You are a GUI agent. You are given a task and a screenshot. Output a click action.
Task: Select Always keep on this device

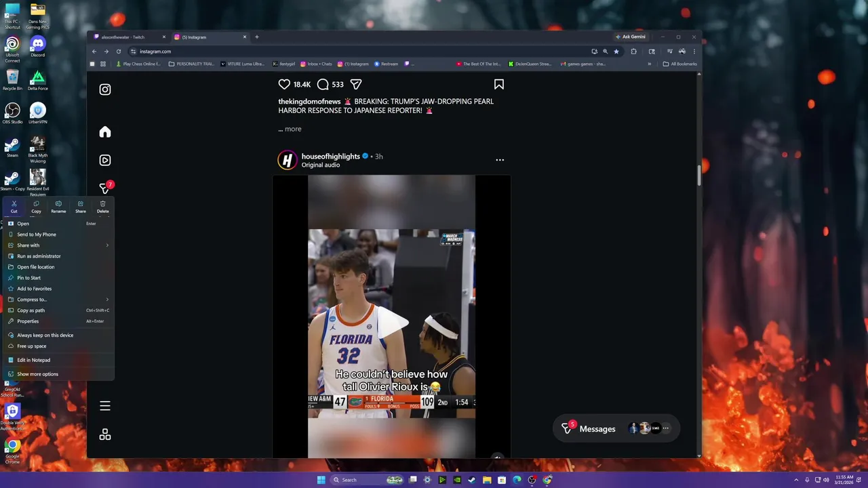click(x=58, y=335)
